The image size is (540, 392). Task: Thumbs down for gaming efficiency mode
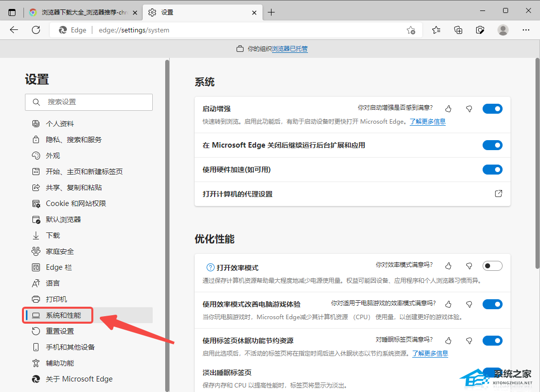click(x=469, y=304)
